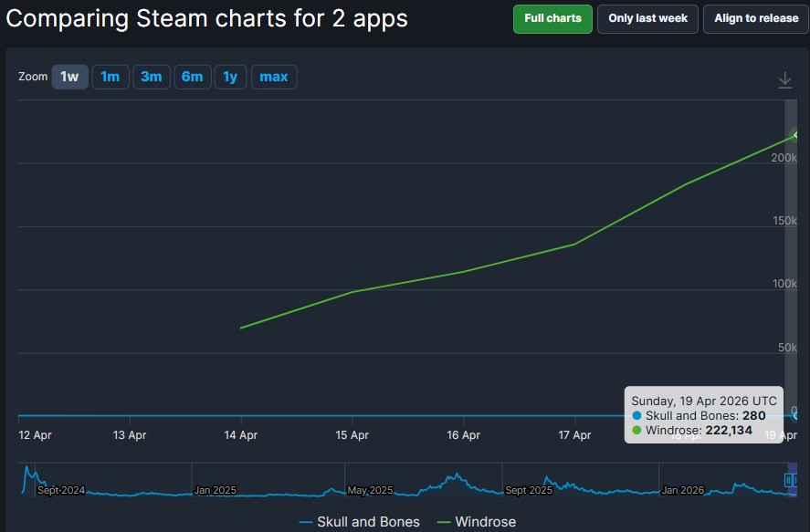Set zoom range to 1m
810x532 pixels.
point(110,77)
